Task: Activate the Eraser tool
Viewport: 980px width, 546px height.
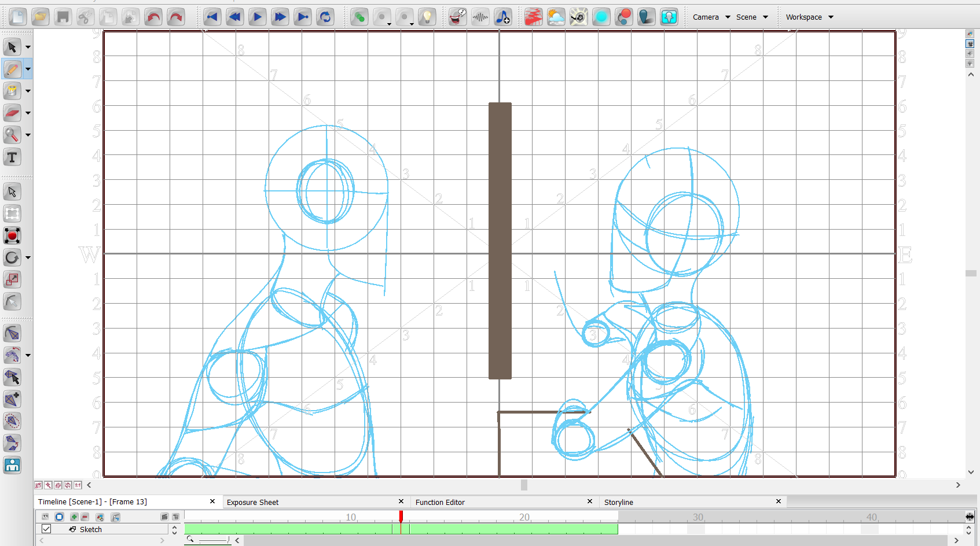Action: pyautogui.click(x=12, y=113)
